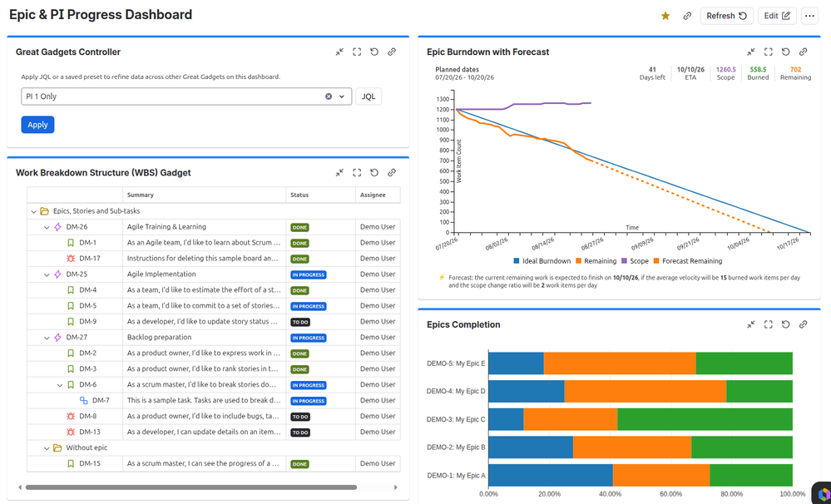This screenshot has width=831, height=504.
Task: Clear the PI 1 Only preset selection
Action: click(329, 96)
